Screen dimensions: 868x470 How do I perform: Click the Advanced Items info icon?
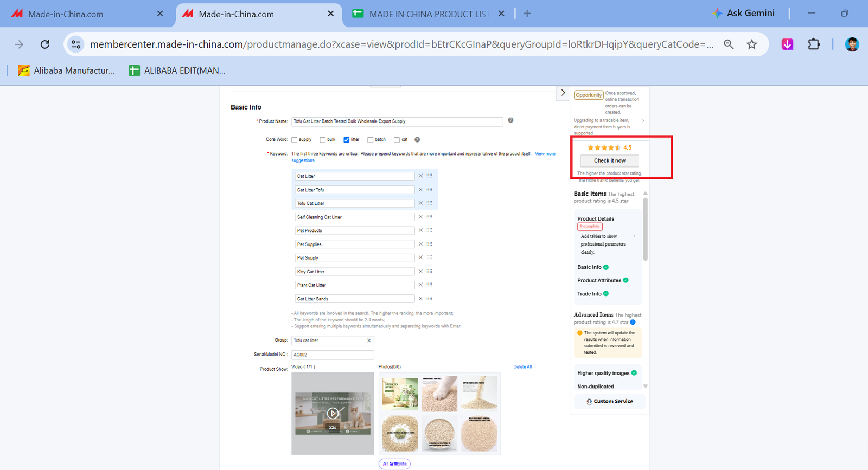click(x=633, y=322)
